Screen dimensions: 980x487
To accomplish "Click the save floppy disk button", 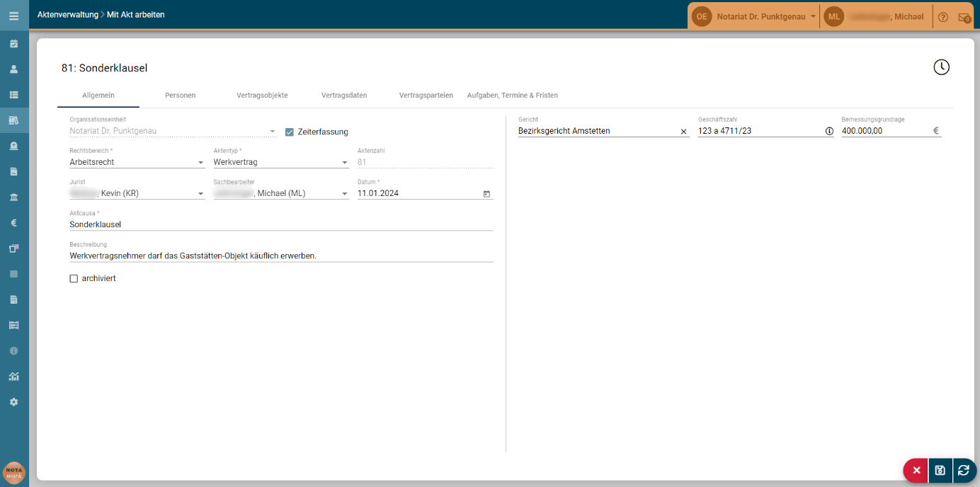I will click(x=940, y=470).
